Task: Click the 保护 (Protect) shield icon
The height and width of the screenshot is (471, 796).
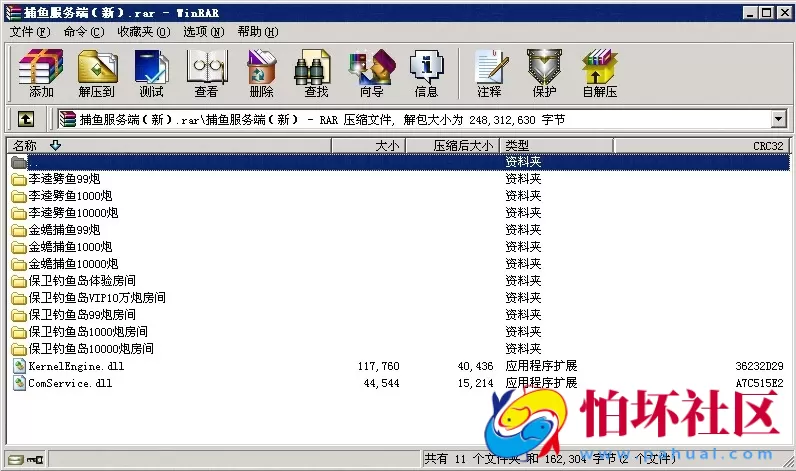Action: pyautogui.click(x=544, y=66)
